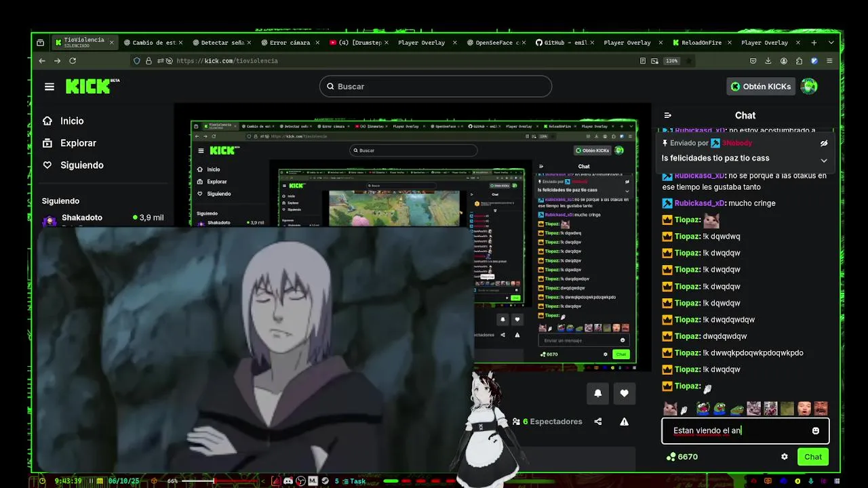Select the flat Pepe frog emote

[x=737, y=409]
